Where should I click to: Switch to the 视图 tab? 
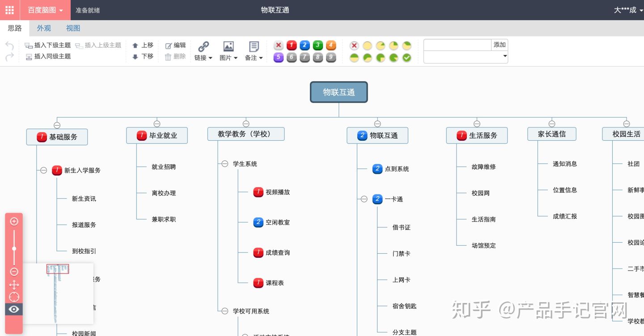pos(73,28)
